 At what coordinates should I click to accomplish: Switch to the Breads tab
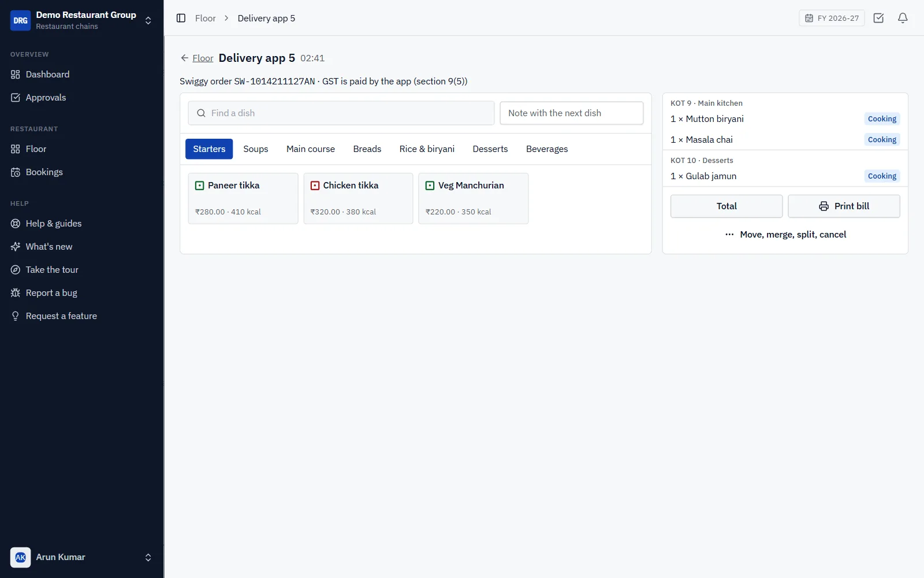click(367, 149)
